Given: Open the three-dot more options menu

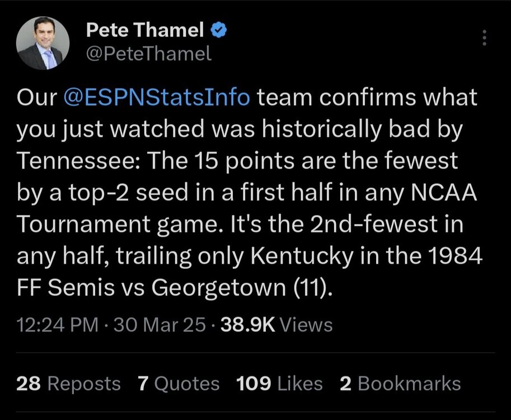Looking at the screenshot, I should point(484,39).
